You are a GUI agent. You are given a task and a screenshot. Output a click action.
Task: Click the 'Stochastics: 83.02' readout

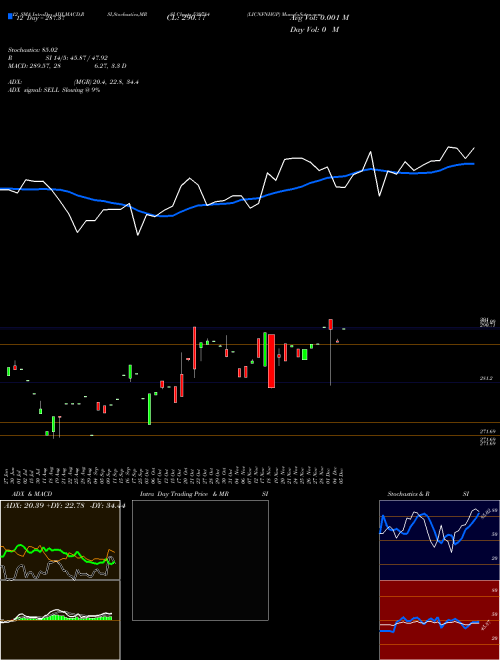(33, 50)
